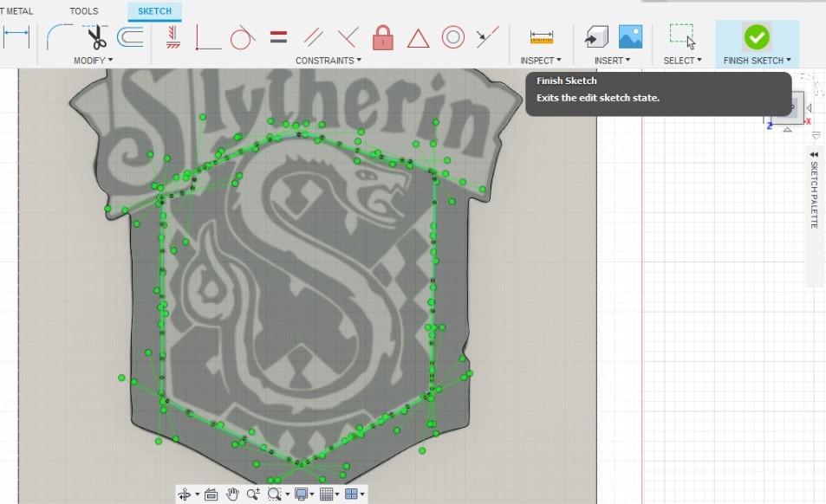Select the Trim scissors tool

coord(96,37)
